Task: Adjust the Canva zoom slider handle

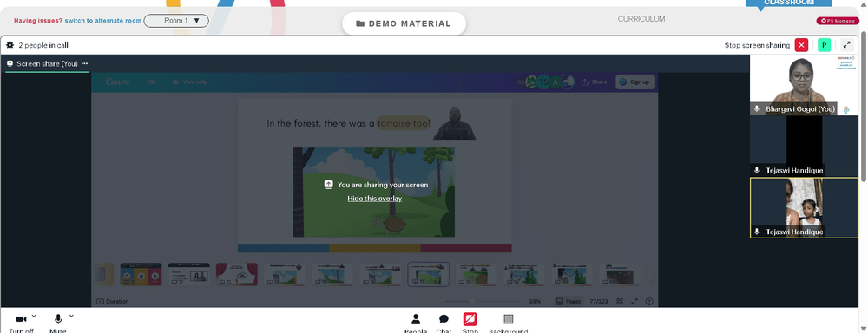Action: (x=472, y=302)
